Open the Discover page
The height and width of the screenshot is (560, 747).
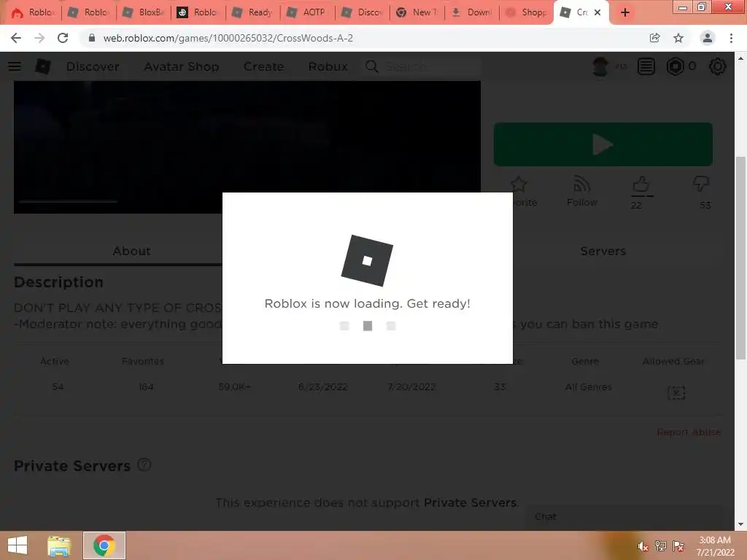(x=93, y=66)
